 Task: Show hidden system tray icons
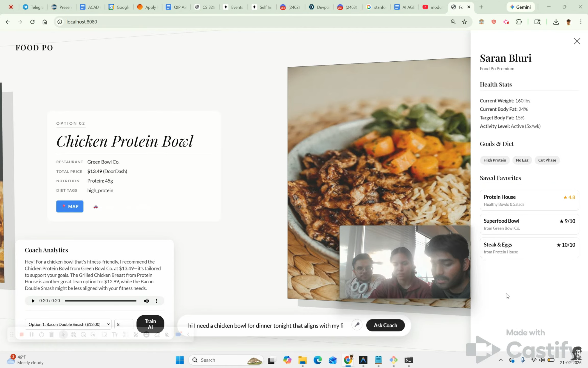tap(500, 360)
